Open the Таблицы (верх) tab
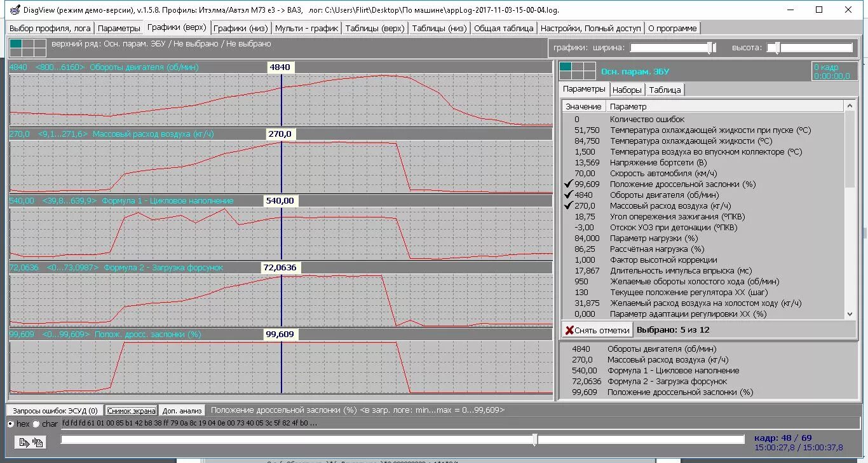Viewport: 868px width, 463px height. point(375,28)
